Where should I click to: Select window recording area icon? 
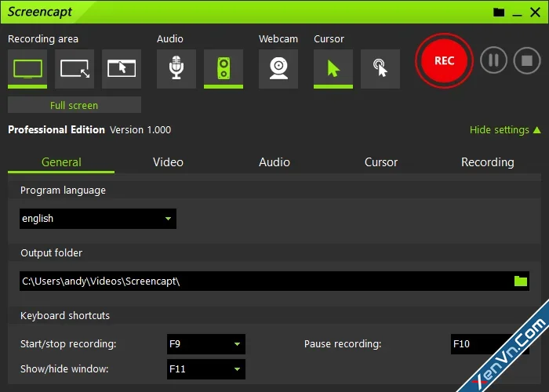pyautogui.click(x=122, y=69)
